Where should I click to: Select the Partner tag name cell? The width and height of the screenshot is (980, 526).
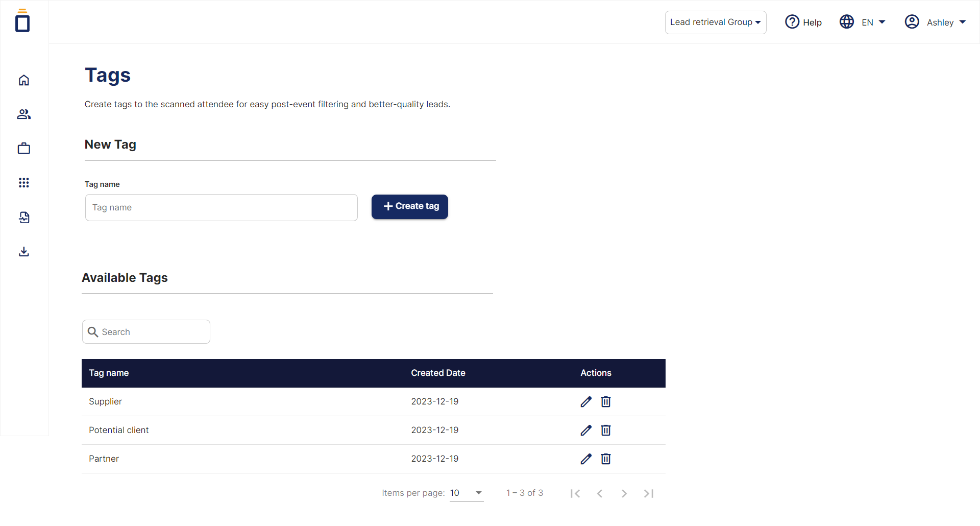coord(104,459)
